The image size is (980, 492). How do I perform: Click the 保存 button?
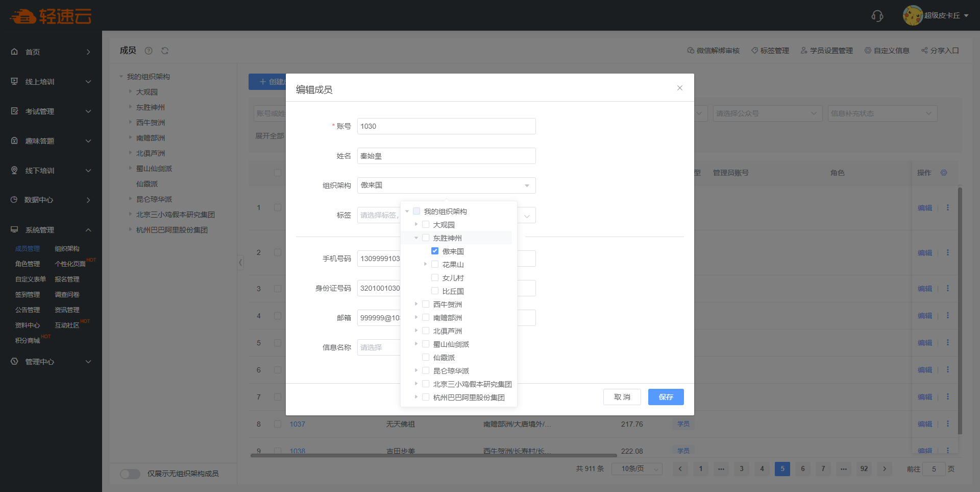(x=666, y=397)
